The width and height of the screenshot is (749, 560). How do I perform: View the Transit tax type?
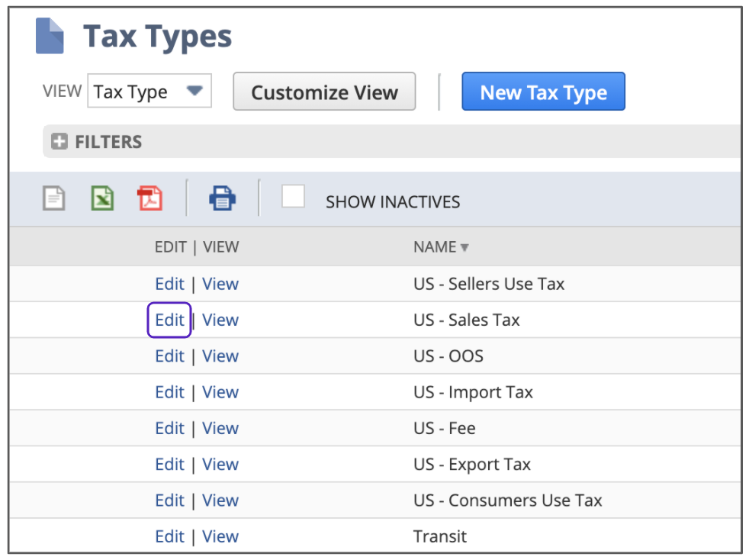point(220,536)
